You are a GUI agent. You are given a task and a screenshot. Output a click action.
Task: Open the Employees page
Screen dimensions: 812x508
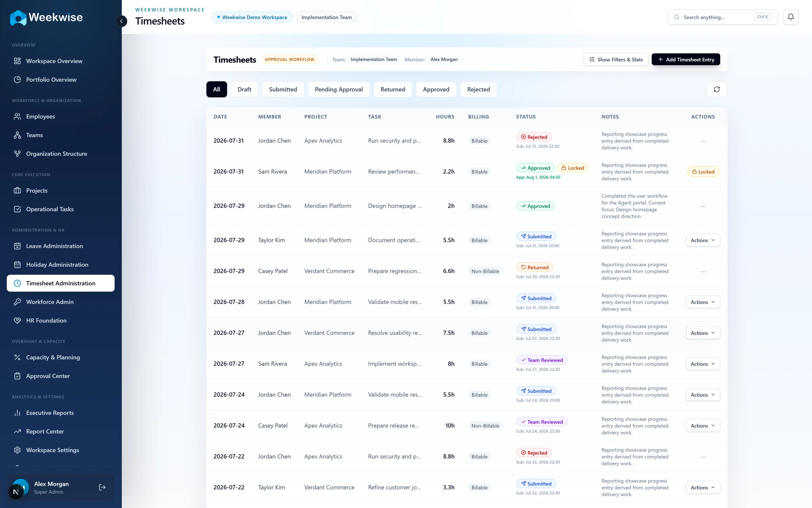pyautogui.click(x=61, y=117)
